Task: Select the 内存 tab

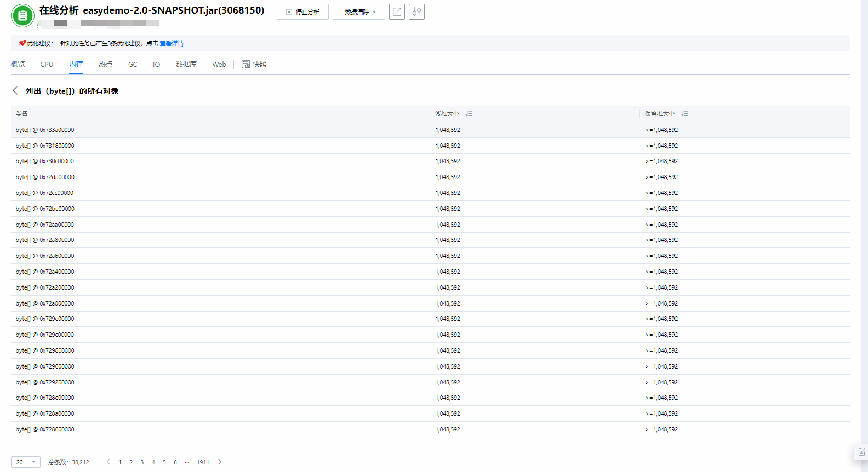Action: tap(76, 64)
